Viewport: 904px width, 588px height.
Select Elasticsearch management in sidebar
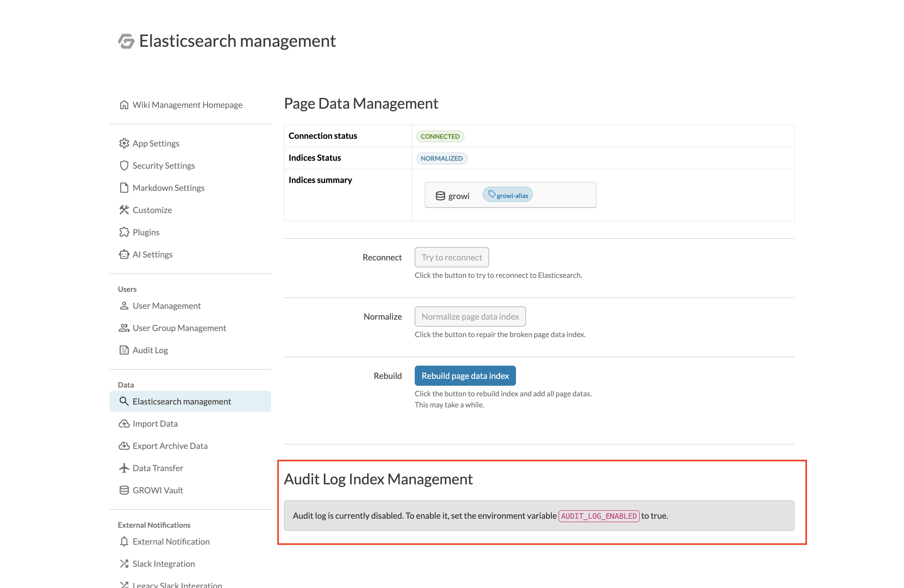pos(190,401)
